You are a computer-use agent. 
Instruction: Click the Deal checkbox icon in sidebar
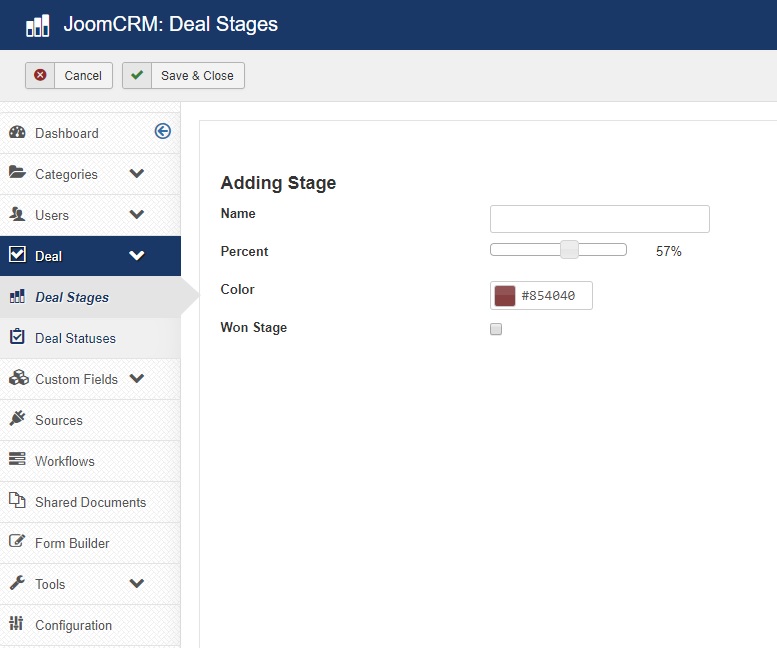(x=17, y=255)
